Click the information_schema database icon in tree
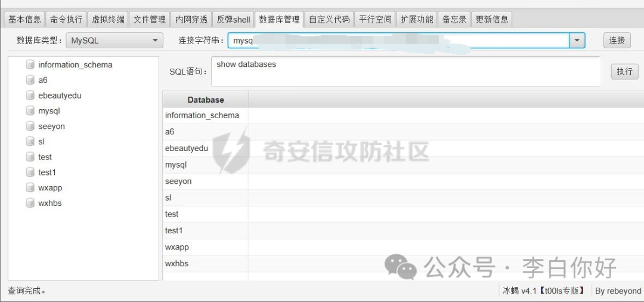 tap(30, 64)
